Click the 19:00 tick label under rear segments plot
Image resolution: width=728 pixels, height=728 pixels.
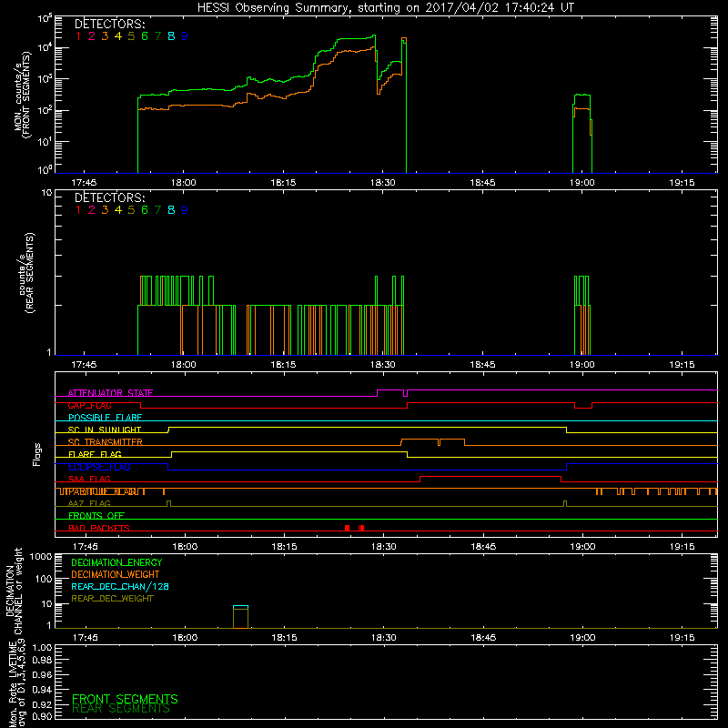click(x=581, y=365)
